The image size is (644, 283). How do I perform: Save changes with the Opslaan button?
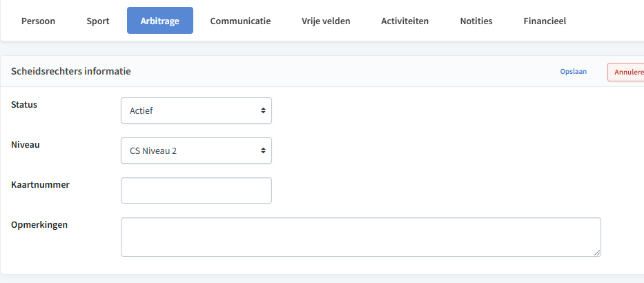(574, 72)
